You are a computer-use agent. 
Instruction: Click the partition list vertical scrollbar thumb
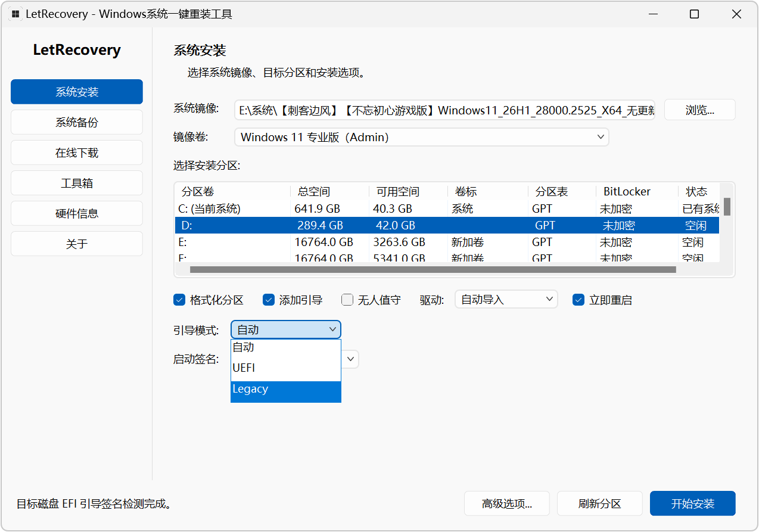[x=727, y=206]
